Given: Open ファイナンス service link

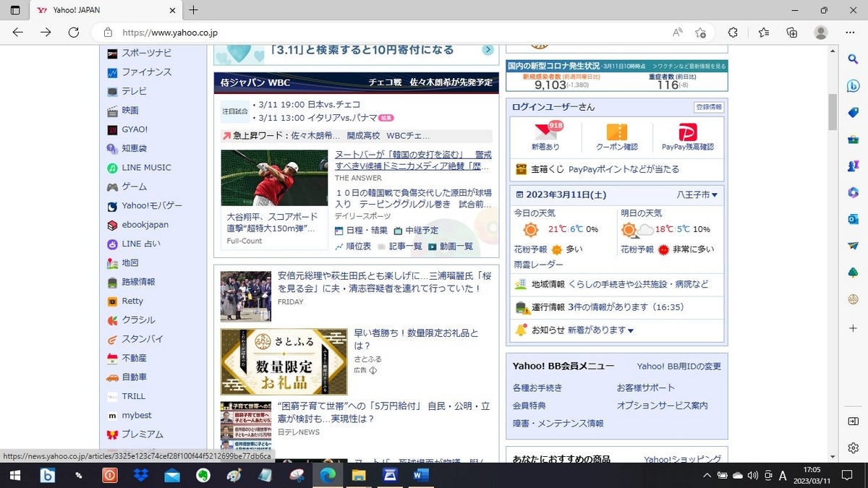Looking at the screenshot, I should 147,72.
